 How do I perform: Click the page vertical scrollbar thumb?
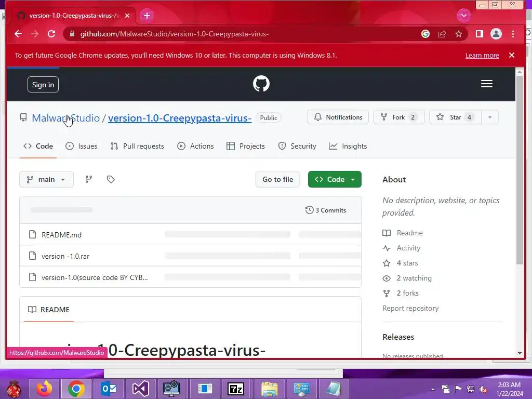point(520,170)
